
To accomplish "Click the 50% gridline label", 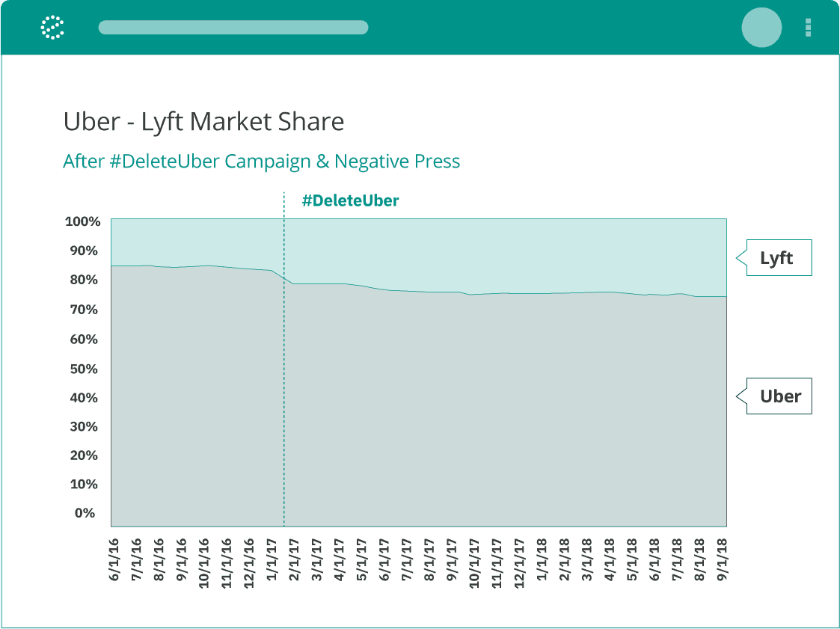I will [x=84, y=368].
